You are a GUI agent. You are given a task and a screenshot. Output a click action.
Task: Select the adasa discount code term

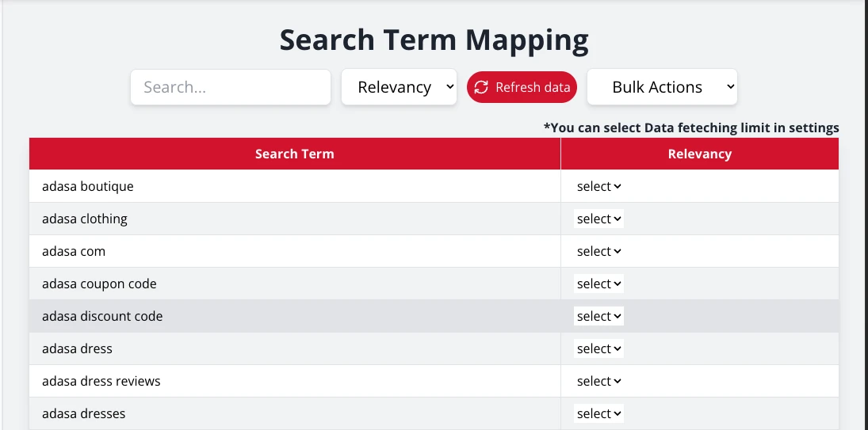pyautogui.click(x=102, y=317)
